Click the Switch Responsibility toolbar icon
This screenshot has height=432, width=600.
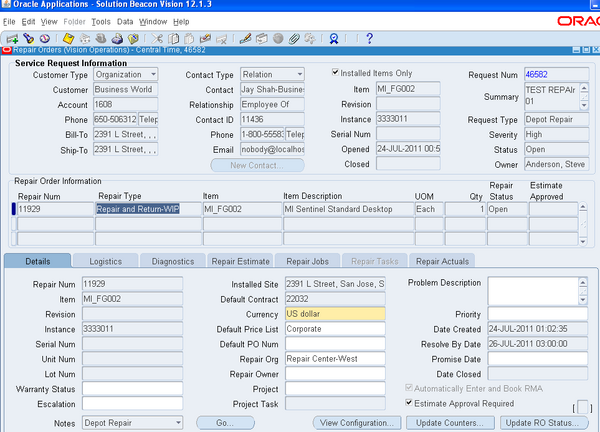[101, 39]
